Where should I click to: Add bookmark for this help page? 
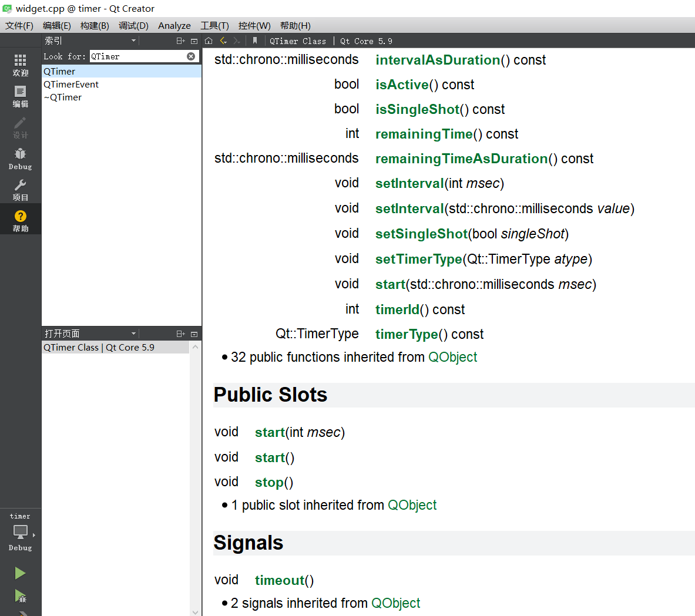[255, 41]
